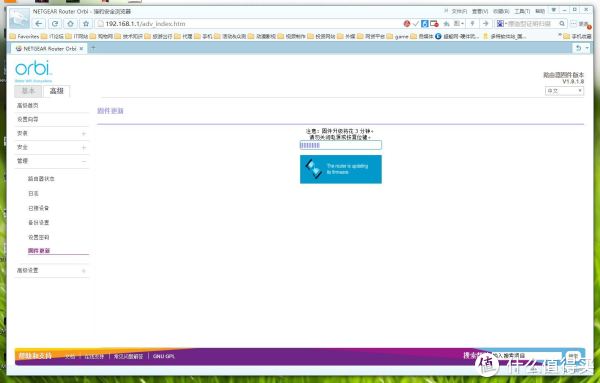Click the firmware update progress bar

click(341, 145)
